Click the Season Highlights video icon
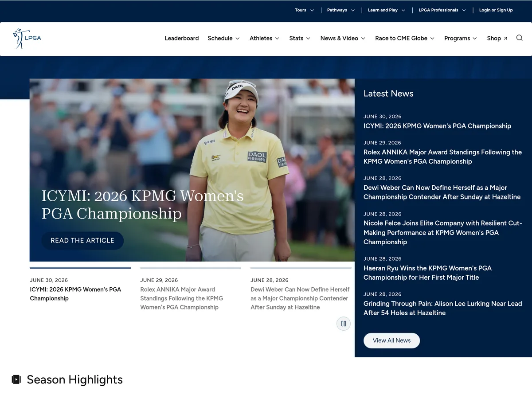Screen dimensions: 532x399 16,379
